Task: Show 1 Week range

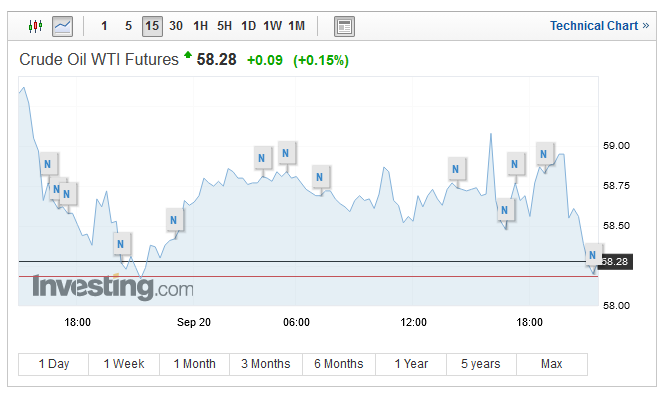Action: tap(124, 364)
